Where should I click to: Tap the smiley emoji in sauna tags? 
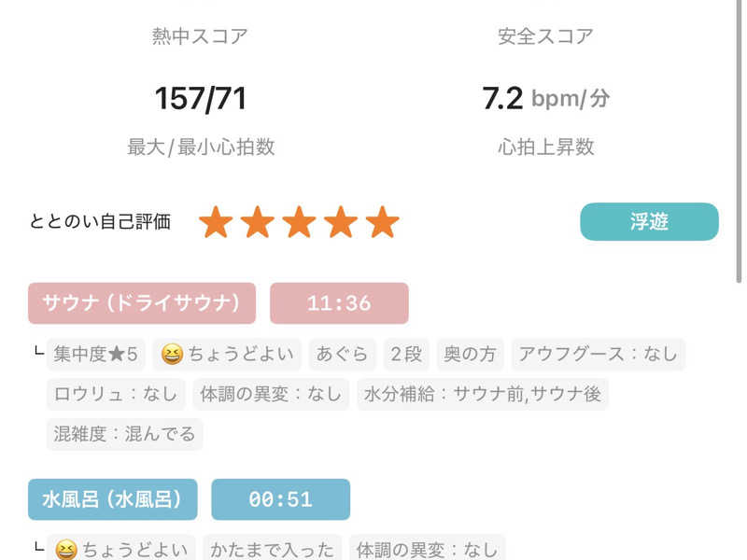(x=172, y=355)
